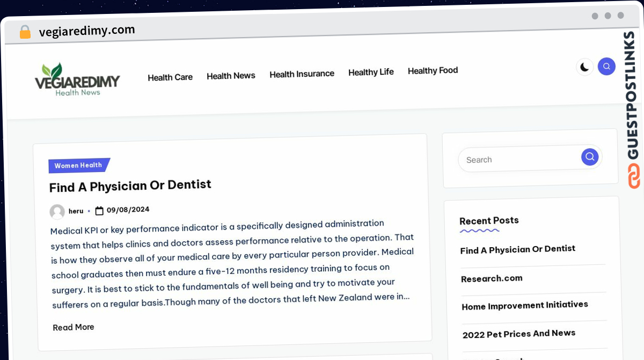The height and width of the screenshot is (360, 644).
Task: Click the vegiaredimy.com address bar URL
Action: [x=87, y=31]
